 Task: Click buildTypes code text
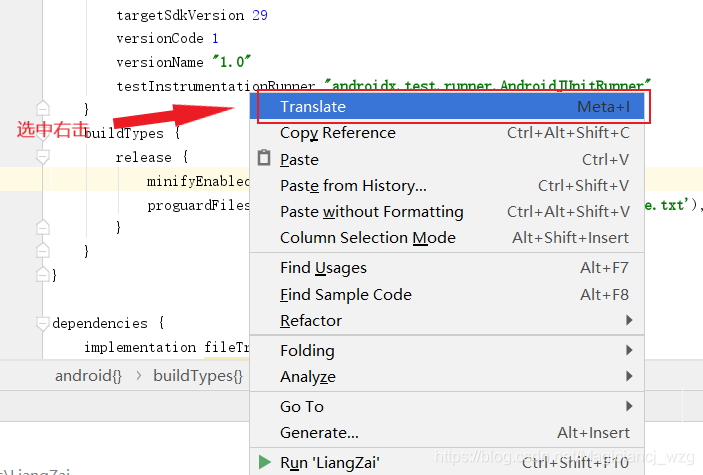pos(124,133)
